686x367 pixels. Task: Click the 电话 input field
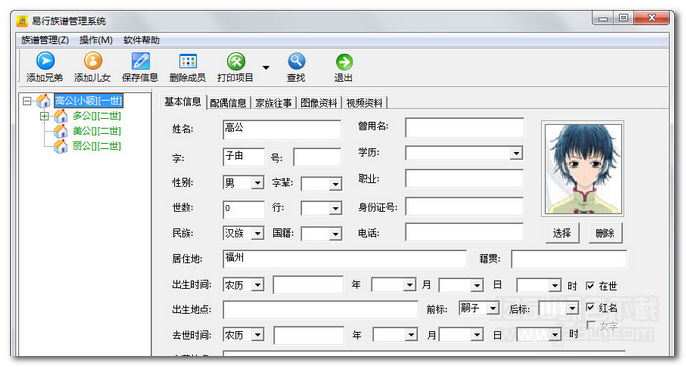pyautogui.click(x=464, y=232)
